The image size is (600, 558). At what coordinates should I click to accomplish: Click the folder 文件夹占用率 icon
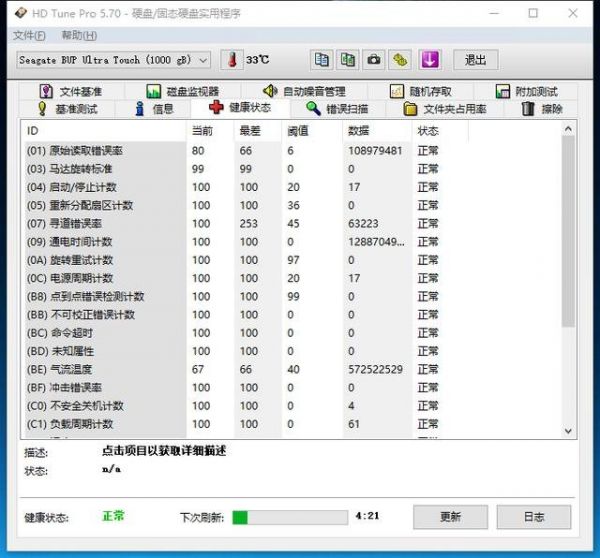pos(410,109)
